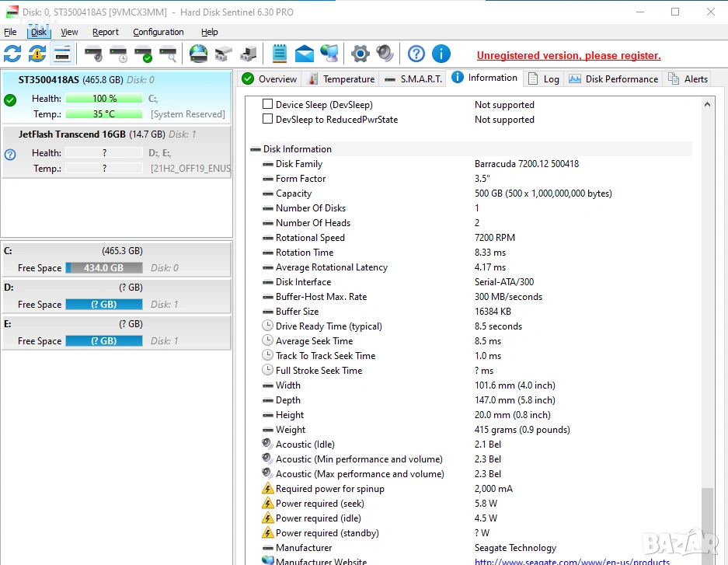Open the Configuration gear icon
The image size is (728, 565).
[x=360, y=54]
